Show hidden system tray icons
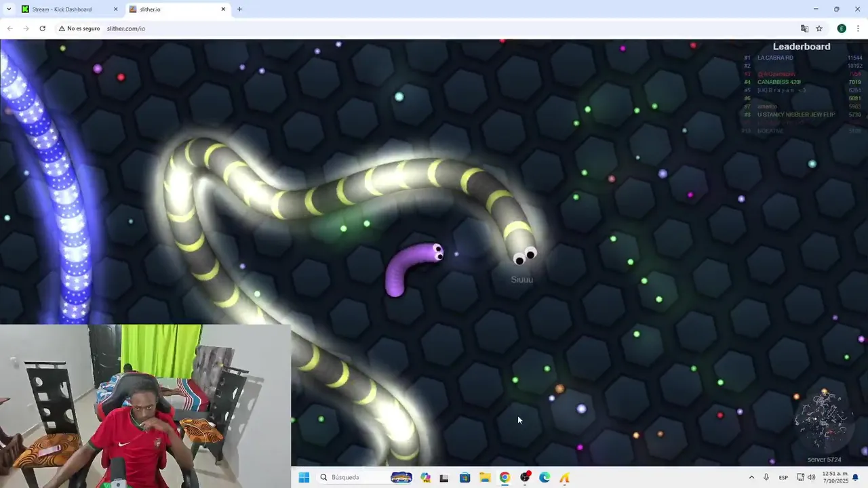Screen dimensions: 868x488 (x=751, y=477)
